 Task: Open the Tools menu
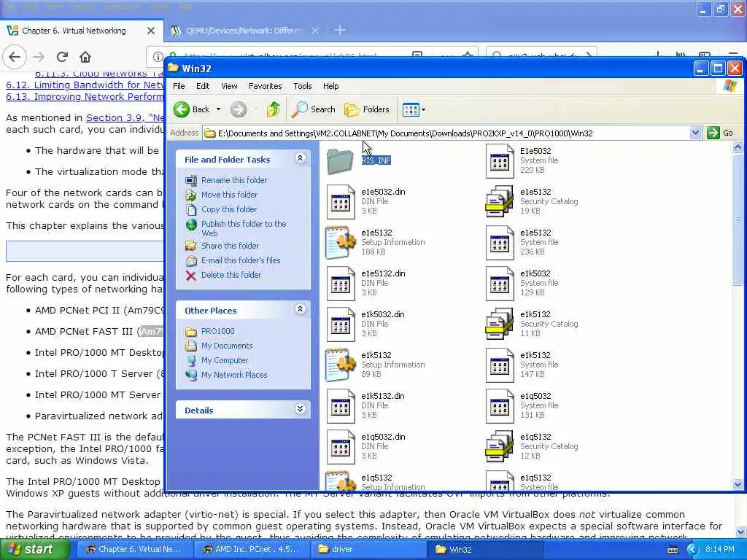tap(303, 86)
